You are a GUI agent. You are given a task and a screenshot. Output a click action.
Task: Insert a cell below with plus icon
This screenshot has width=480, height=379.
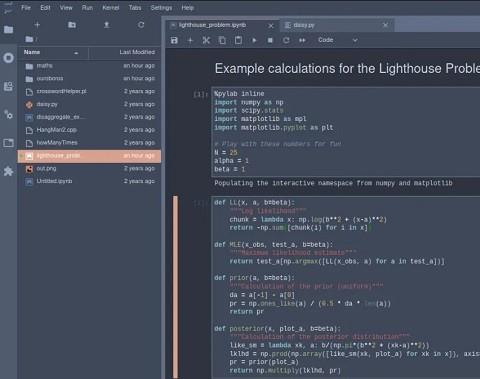[190, 40]
